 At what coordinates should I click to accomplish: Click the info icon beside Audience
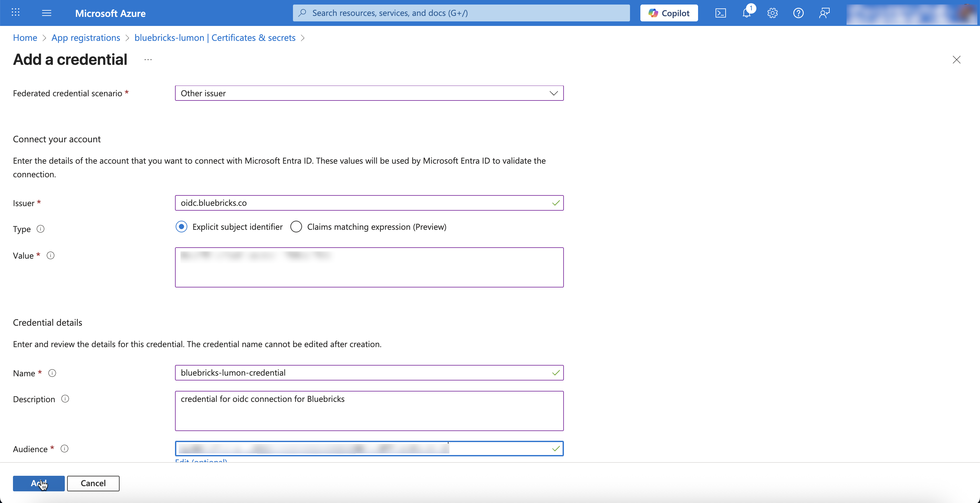point(65,449)
